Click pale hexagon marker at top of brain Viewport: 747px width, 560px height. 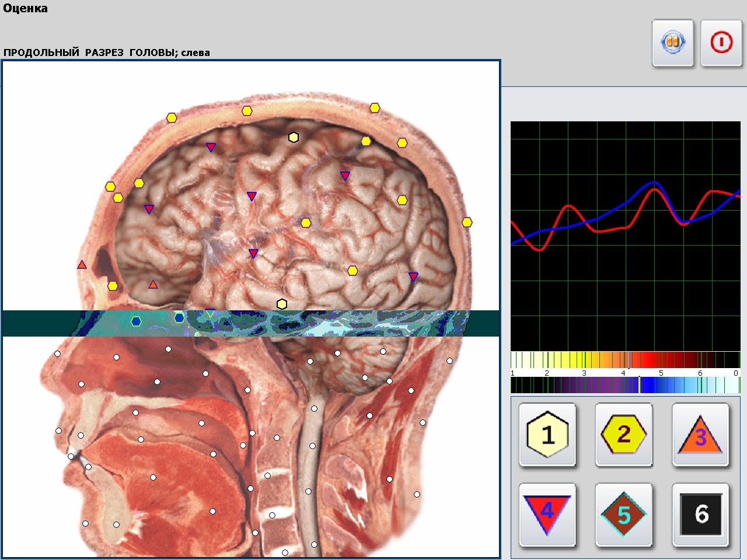294,138
